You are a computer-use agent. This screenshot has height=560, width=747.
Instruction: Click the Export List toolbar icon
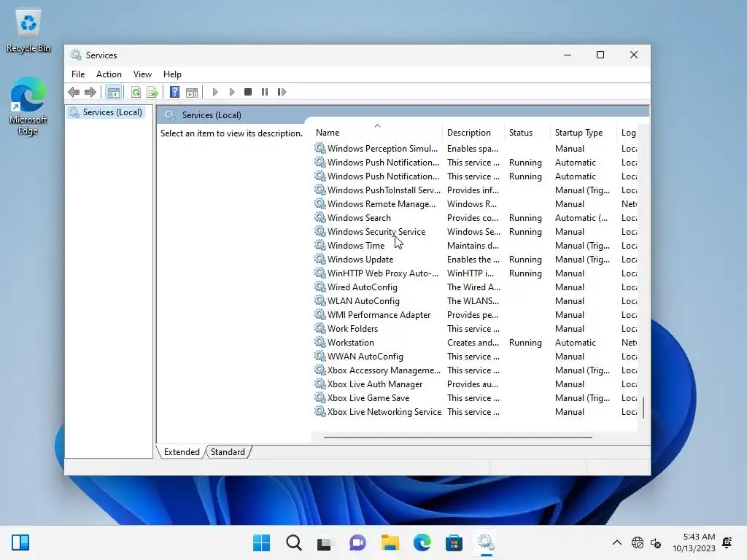[x=152, y=92]
